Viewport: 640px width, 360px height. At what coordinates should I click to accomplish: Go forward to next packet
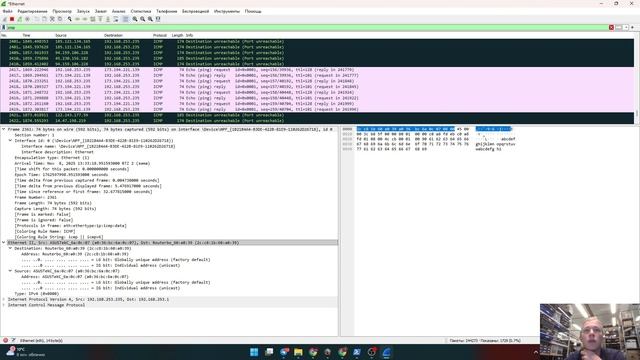[85, 19]
